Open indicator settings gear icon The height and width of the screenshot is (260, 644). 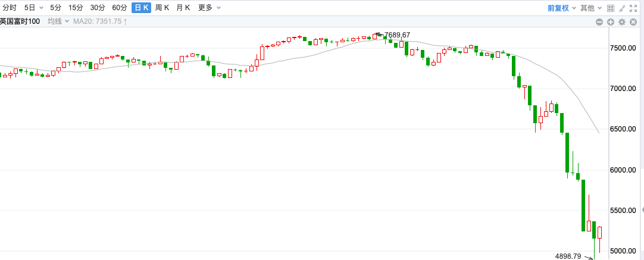[622, 22]
